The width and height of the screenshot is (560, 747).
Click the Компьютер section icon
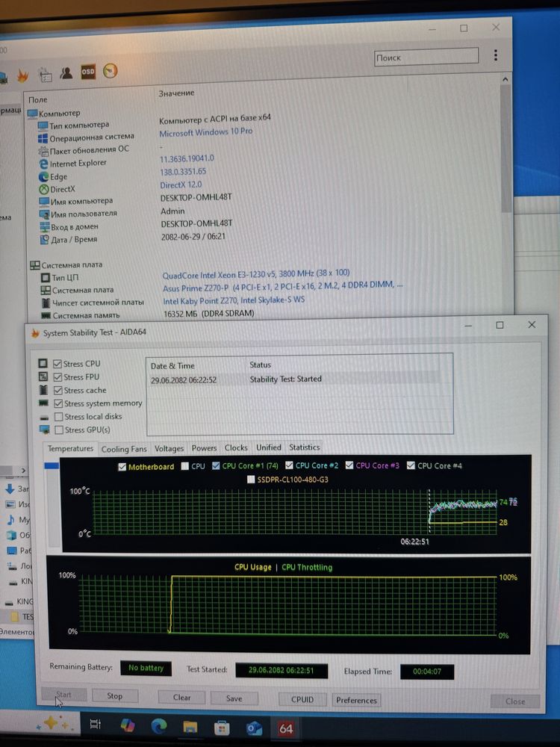[32, 114]
